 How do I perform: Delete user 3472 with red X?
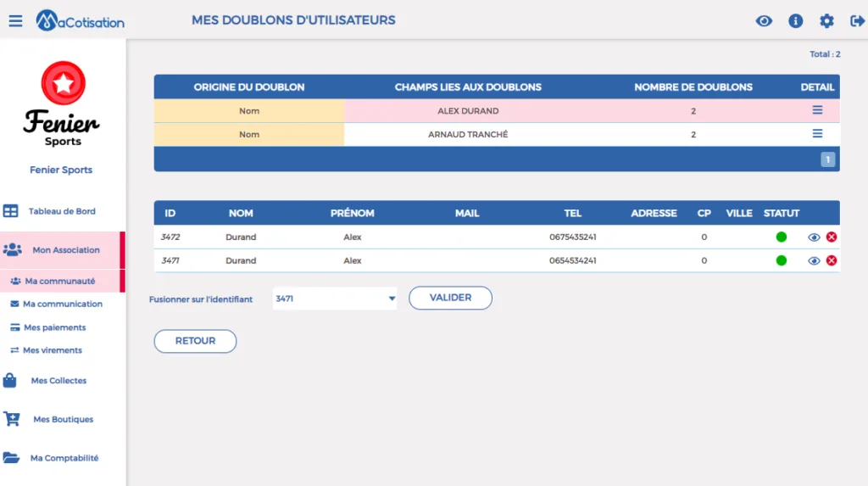(x=832, y=237)
